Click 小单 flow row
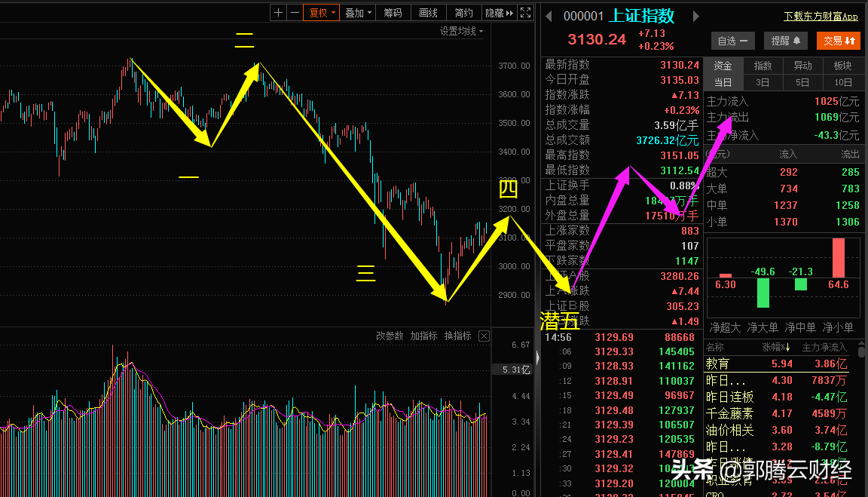 pos(783,222)
